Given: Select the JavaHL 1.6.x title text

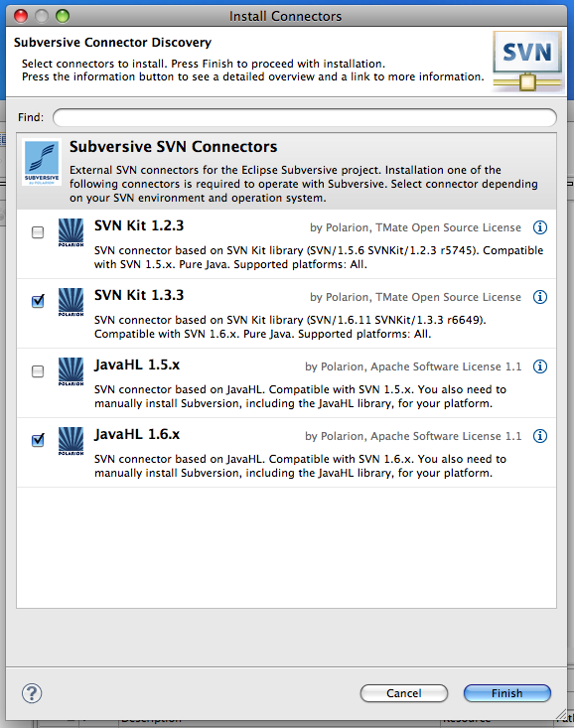Looking at the screenshot, I should [136, 435].
